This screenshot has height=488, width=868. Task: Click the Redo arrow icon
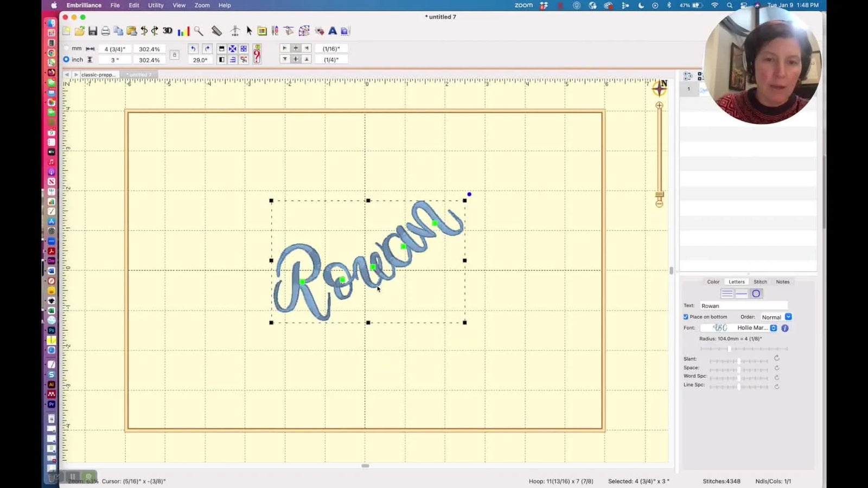coord(207,48)
